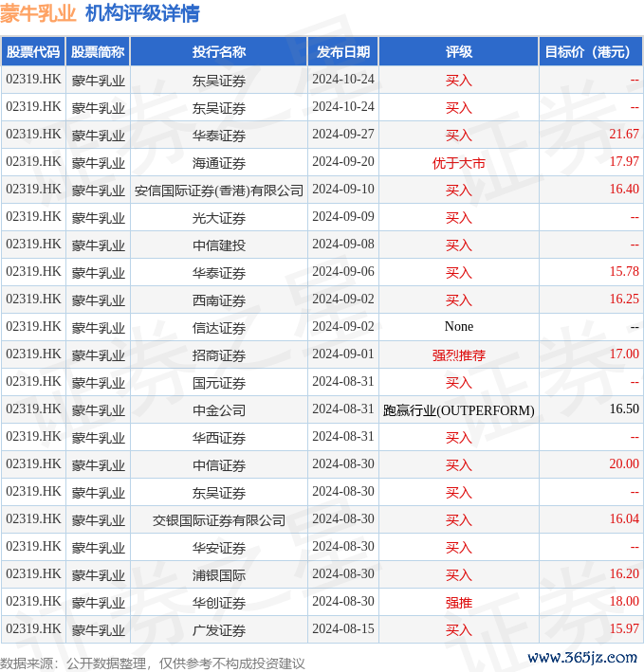
Task: Click target price 15.97
Action: [x=624, y=628]
